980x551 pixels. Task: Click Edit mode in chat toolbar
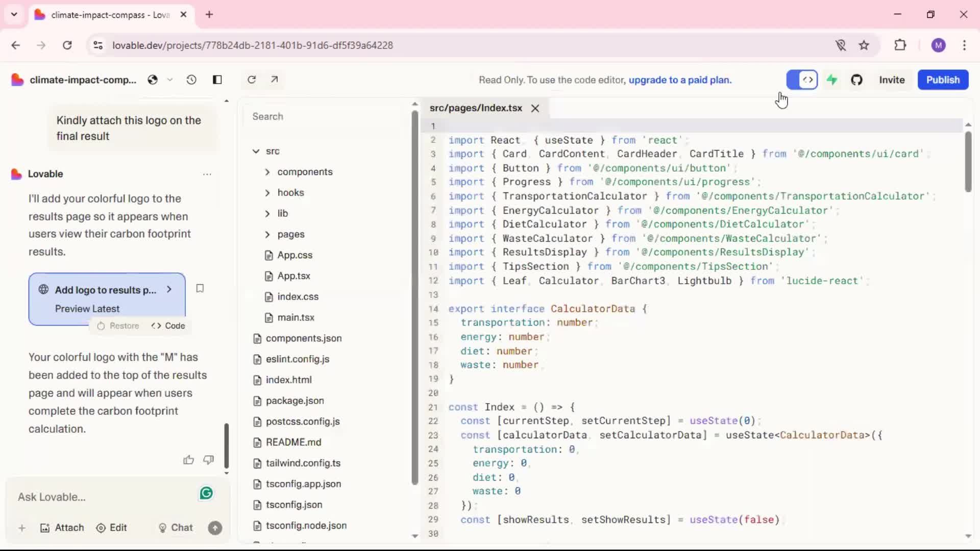point(111,528)
